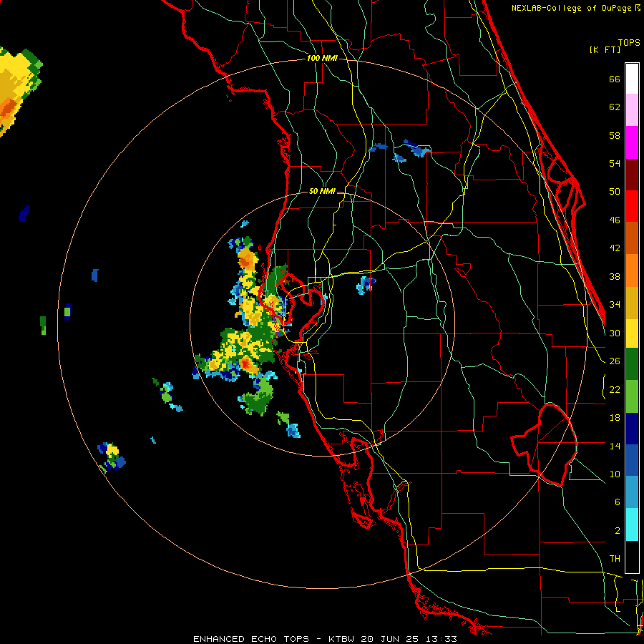The width and height of the screenshot is (644, 644).
Task: Click the 22 value on the scale
Action: pyautogui.click(x=615, y=389)
